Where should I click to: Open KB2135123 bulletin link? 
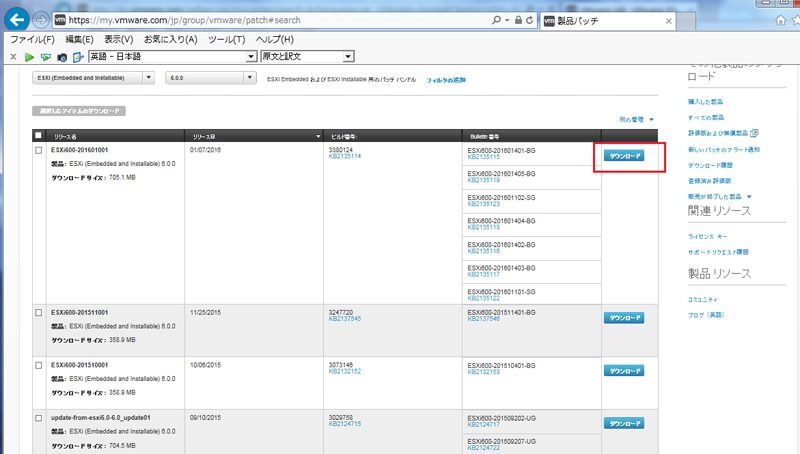click(x=484, y=204)
